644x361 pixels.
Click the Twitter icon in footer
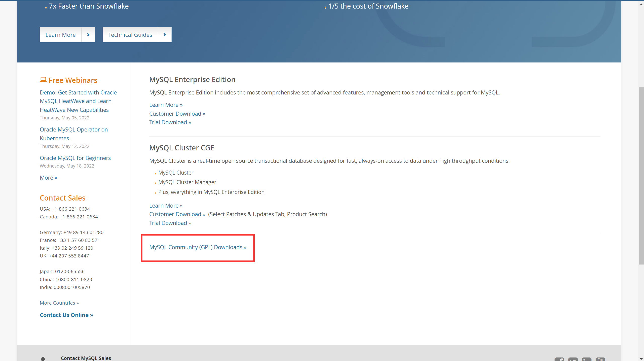[x=573, y=359]
